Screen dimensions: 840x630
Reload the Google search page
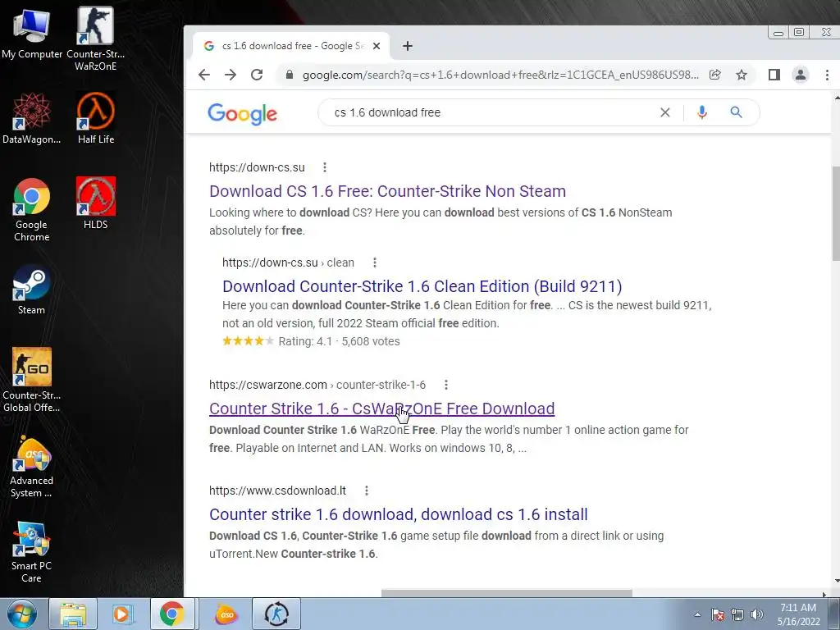click(x=257, y=75)
